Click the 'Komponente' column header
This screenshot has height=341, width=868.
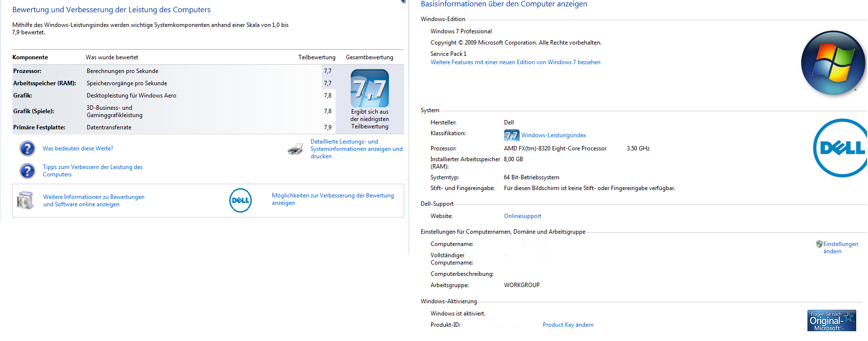pos(30,57)
